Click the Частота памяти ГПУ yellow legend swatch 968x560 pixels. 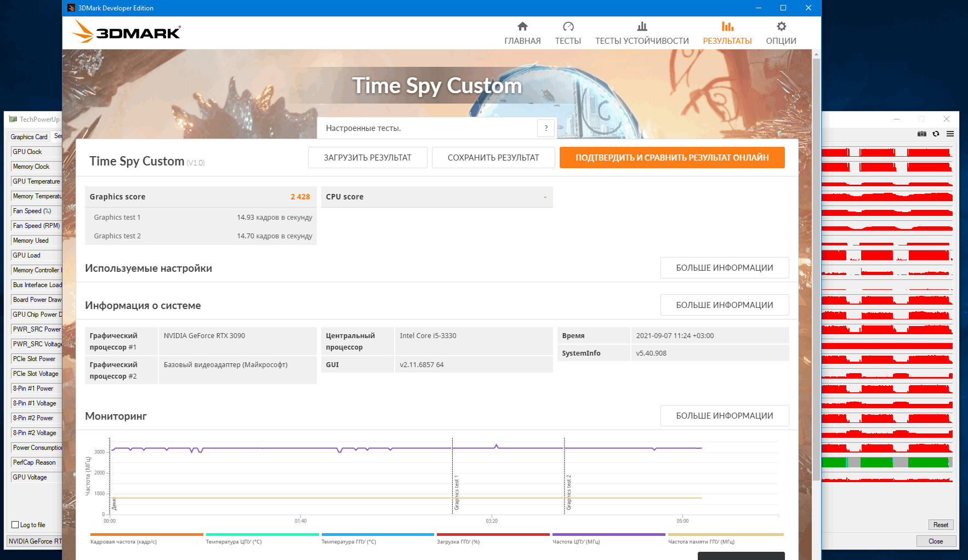point(726,534)
